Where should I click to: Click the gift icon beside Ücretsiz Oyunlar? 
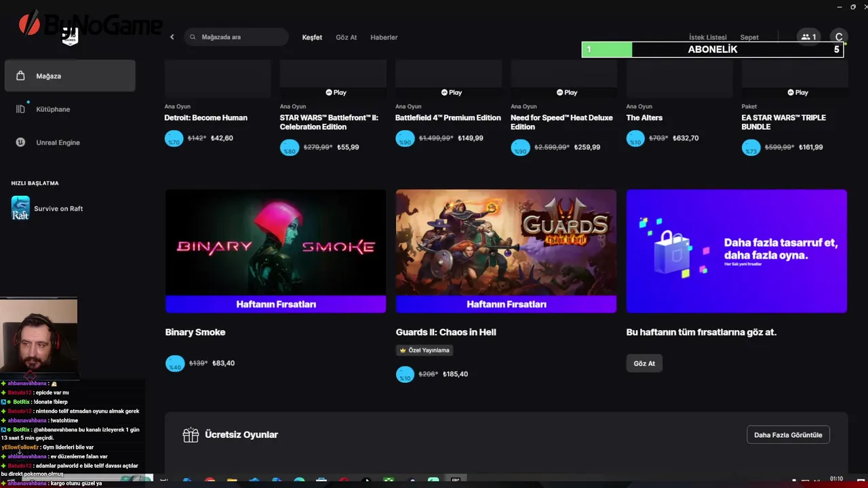(191, 435)
